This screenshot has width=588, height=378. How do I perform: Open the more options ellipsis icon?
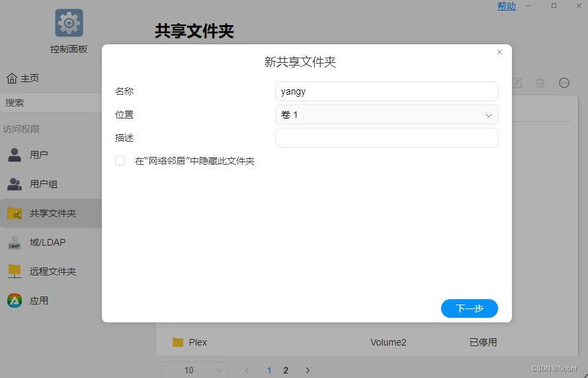(564, 83)
